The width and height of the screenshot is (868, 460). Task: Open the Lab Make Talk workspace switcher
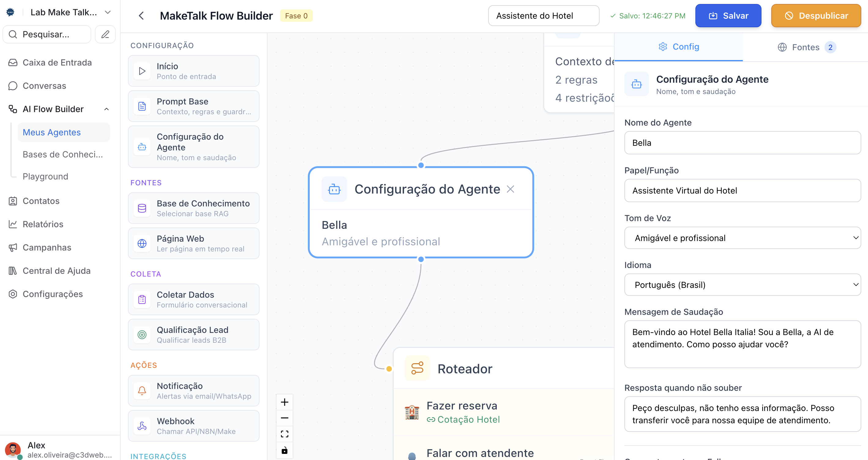coord(63,12)
